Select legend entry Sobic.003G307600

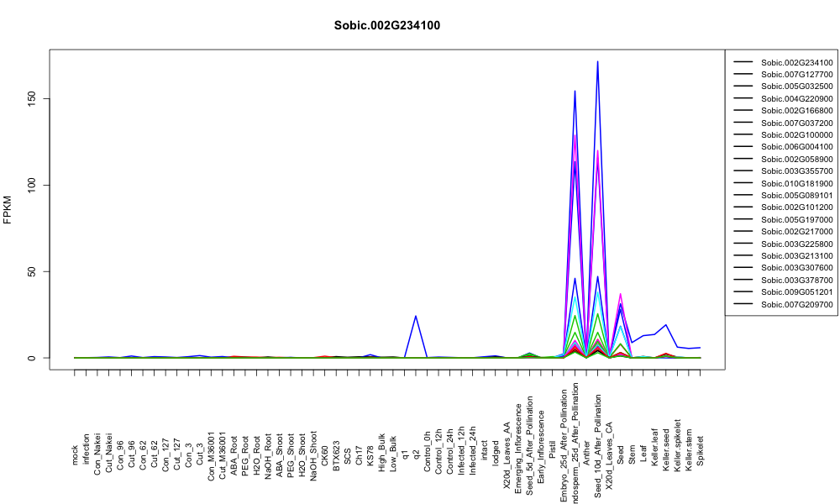(x=796, y=268)
